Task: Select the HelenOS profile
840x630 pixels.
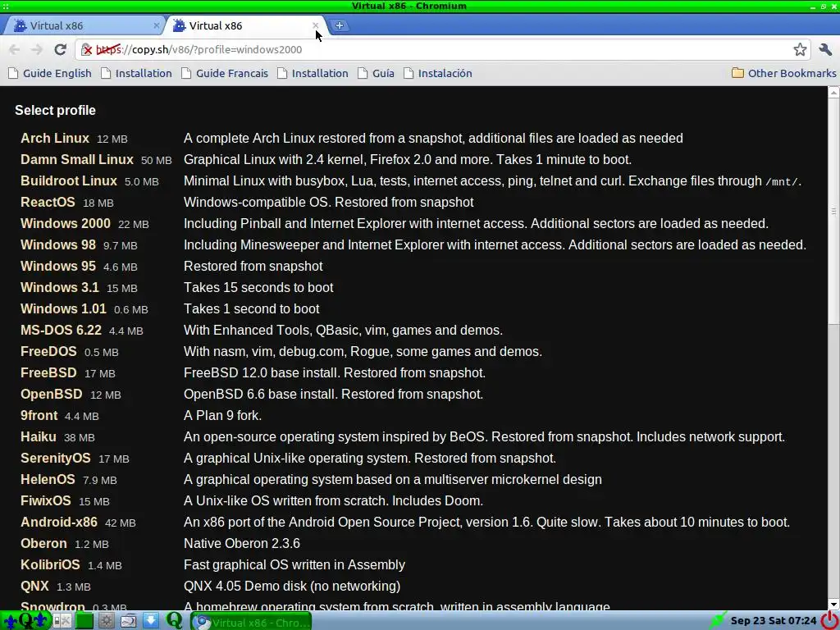Action: coord(48,479)
